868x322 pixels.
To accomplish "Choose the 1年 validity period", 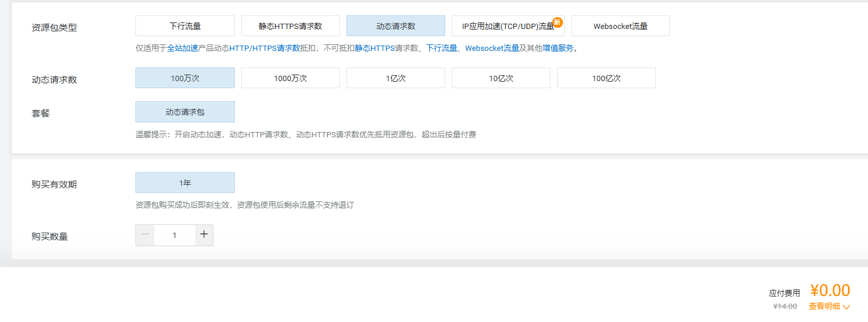I will 184,183.
